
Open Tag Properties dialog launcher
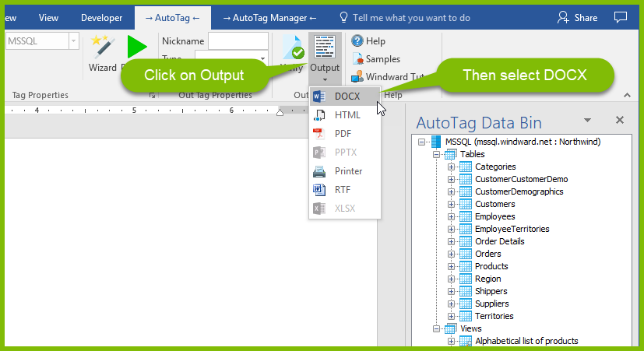coord(153,95)
